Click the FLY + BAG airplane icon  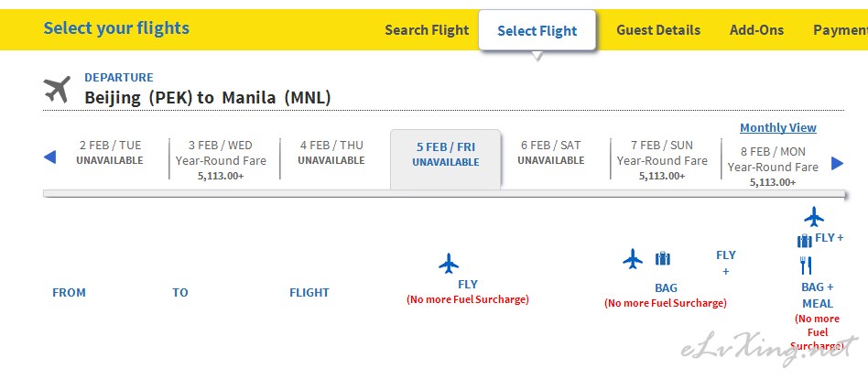(632, 258)
